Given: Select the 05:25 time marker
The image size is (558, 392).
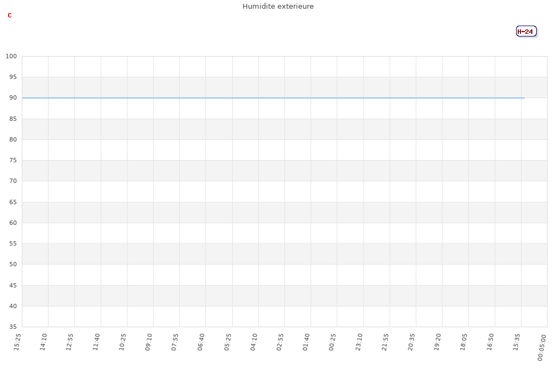Looking at the screenshot, I should (x=228, y=342).
